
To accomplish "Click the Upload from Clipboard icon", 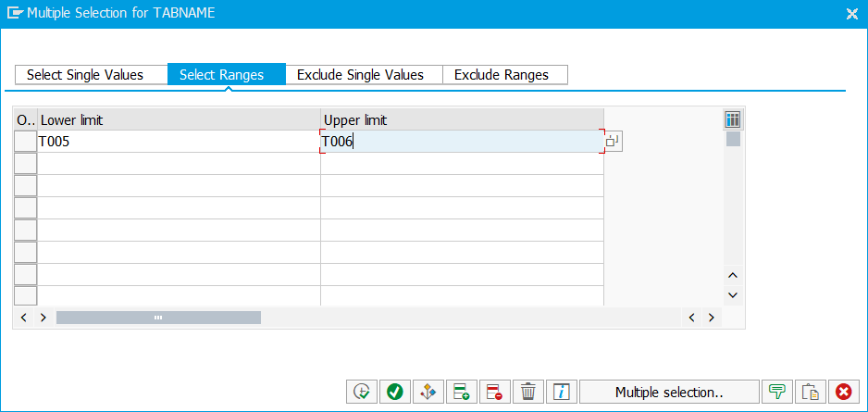I will [x=811, y=392].
